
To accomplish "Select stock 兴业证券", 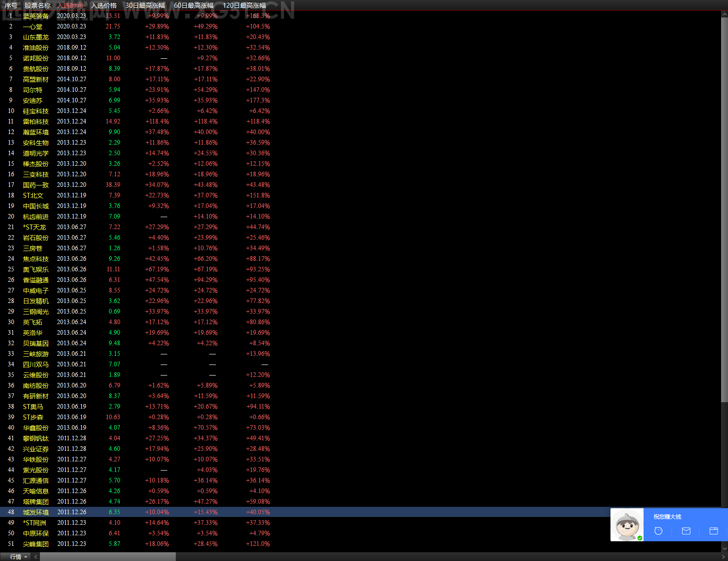I will (x=36, y=449).
